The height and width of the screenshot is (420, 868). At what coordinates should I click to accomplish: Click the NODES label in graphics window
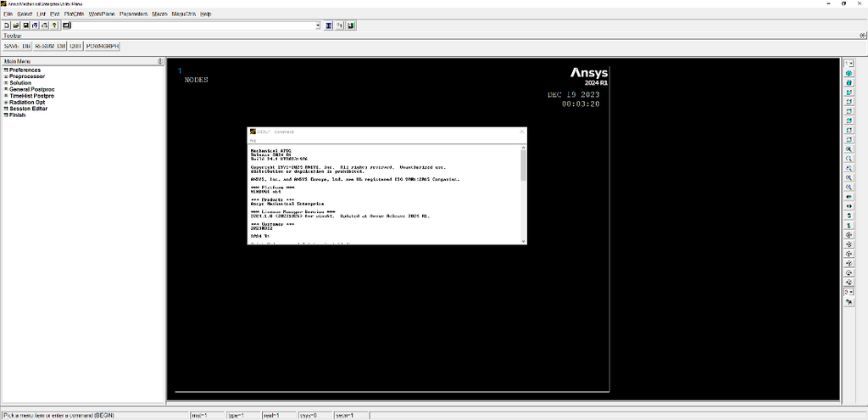[x=196, y=80]
